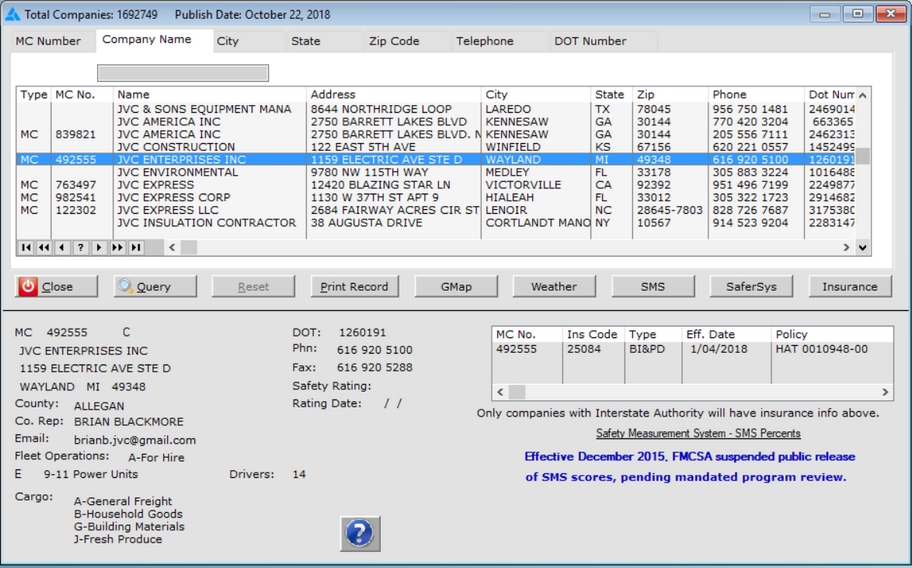The width and height of the screenshot is (912, 568).
Task: Click the prior page double-arrow navigator button
Action: click(x=44, y=247)
